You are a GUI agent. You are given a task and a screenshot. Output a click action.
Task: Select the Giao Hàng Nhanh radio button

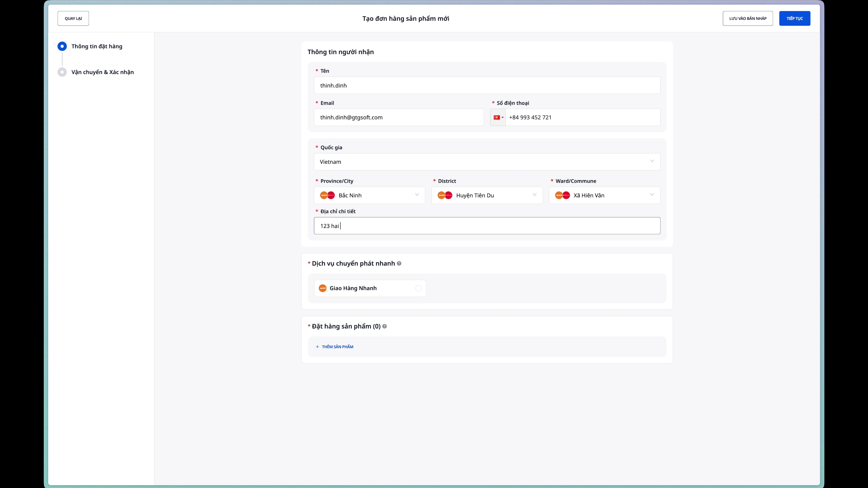pos(418,288)
